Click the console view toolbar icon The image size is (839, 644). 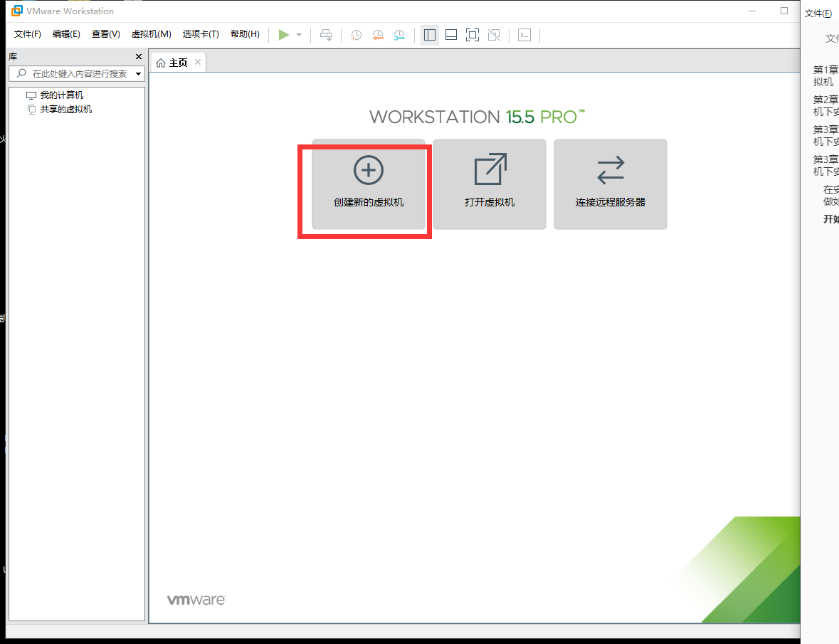524,36
